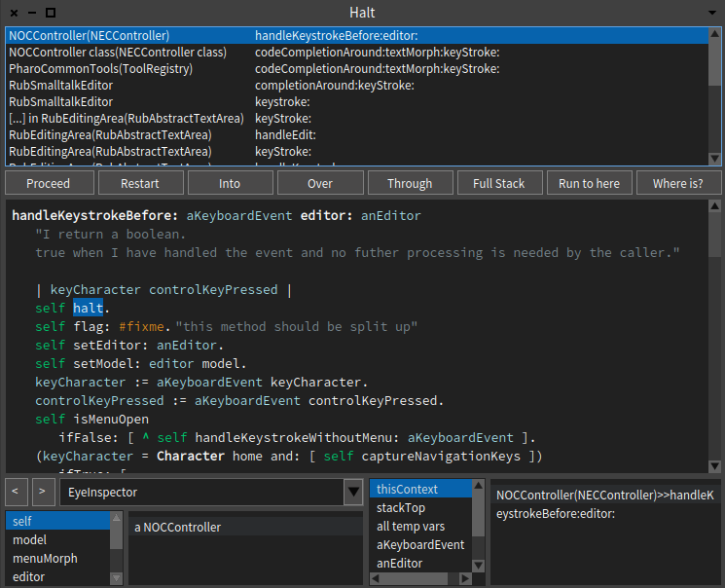Click the stack list scrollbar thumb
Viewport: 725px width, 588px height.
pyautogui.click(x=714, y=62)
